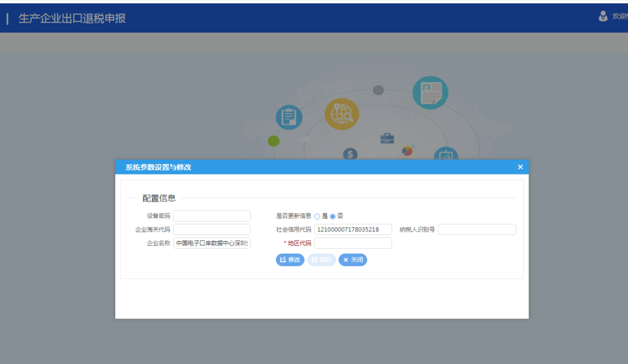Click the document profile icon in background

(430, 93)
